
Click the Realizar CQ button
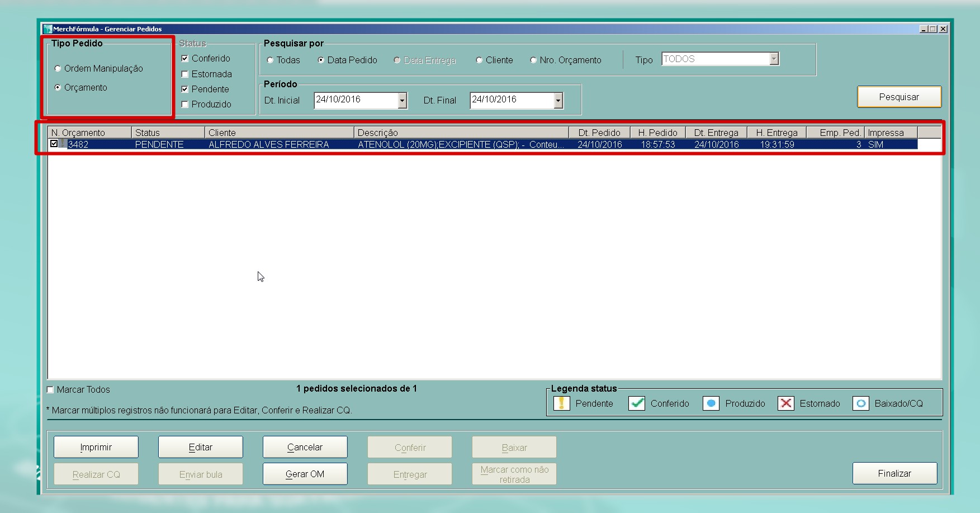click(x=96, y=474)
